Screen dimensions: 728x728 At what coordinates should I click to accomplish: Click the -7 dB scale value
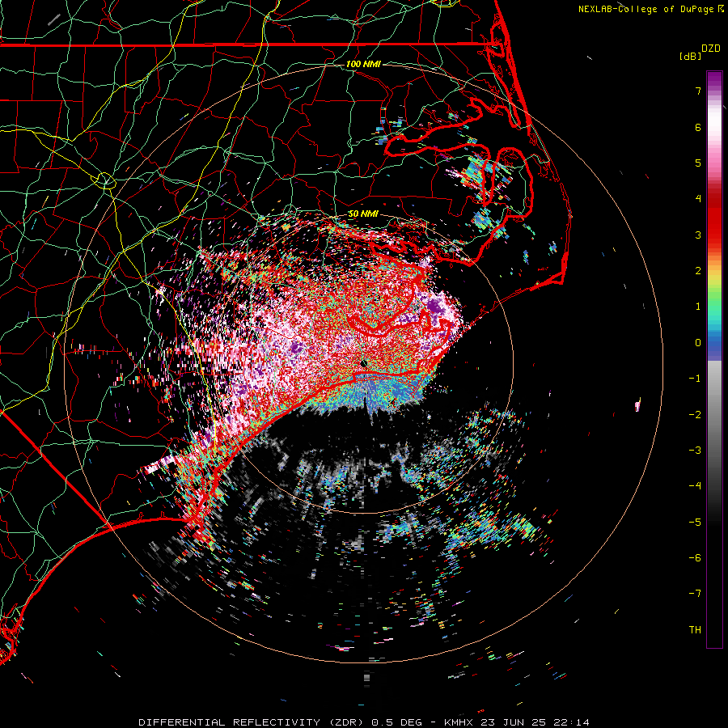click(695, 594)
